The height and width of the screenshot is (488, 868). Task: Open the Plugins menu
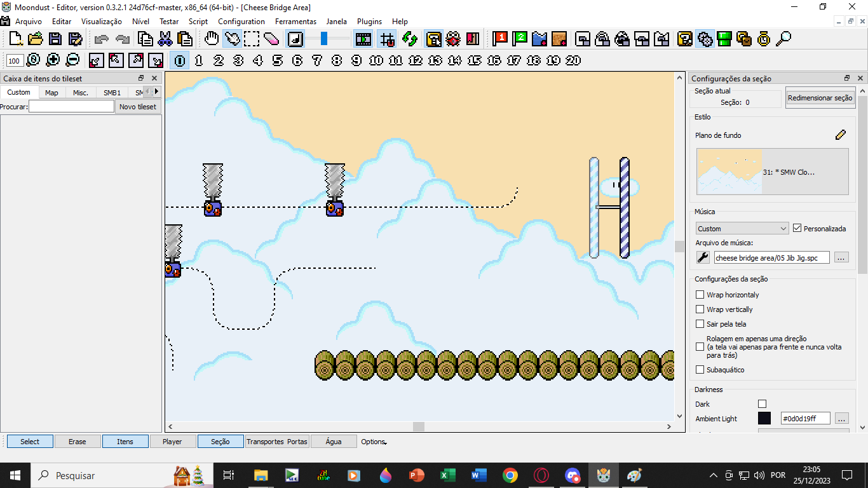point(369,22)
